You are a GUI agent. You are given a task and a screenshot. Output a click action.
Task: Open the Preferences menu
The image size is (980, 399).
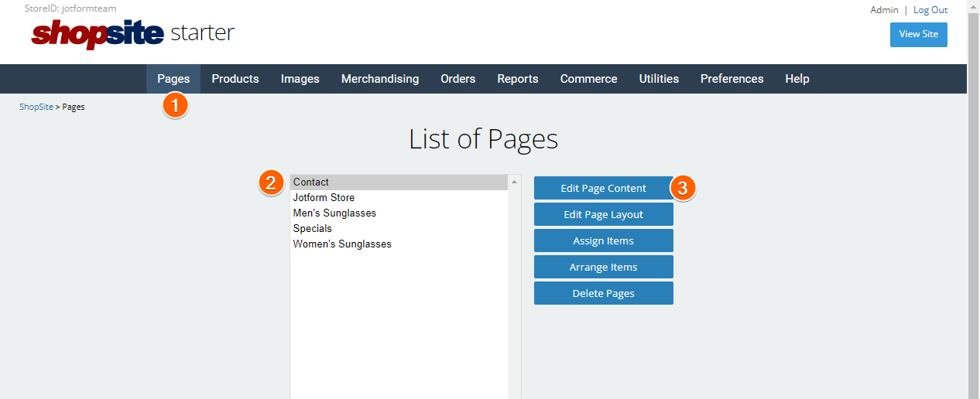click(732, 79)
